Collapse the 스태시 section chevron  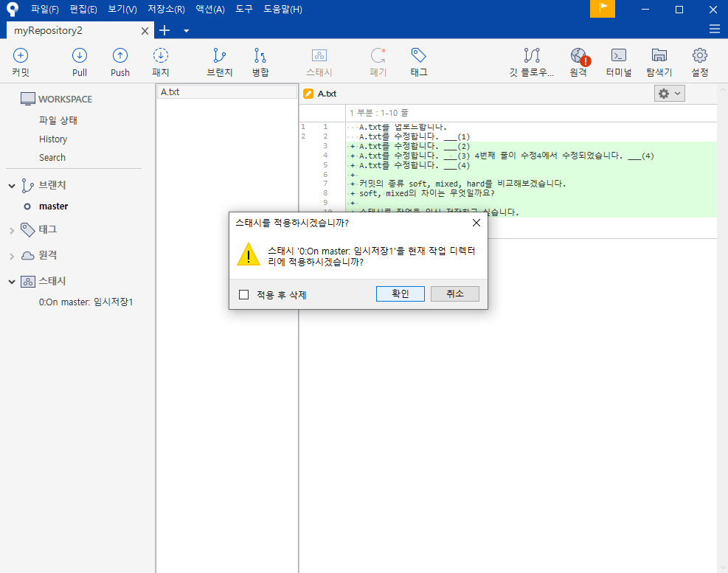(12, 282)
